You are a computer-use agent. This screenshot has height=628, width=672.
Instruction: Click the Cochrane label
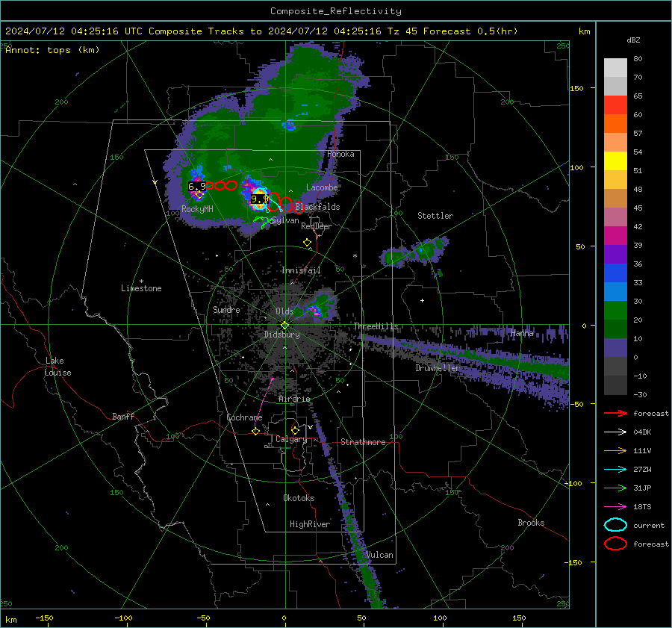pos(244,417)
